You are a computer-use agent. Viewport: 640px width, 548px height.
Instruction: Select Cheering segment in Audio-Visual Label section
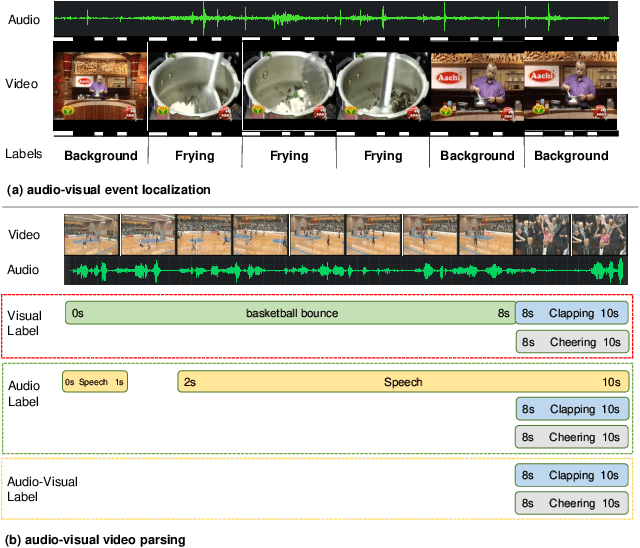click(572, 503)
